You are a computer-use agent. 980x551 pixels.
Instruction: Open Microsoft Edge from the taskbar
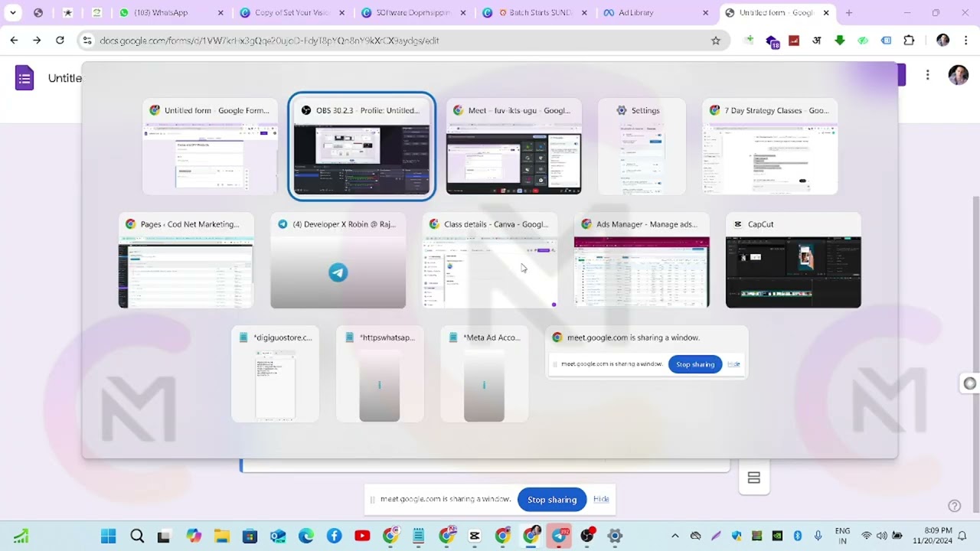pos(306,536)
